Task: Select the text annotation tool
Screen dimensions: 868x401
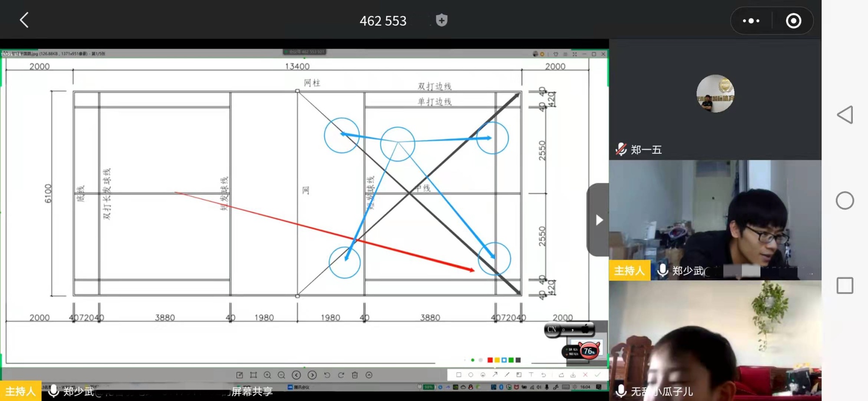Action: tap(531, 374)
